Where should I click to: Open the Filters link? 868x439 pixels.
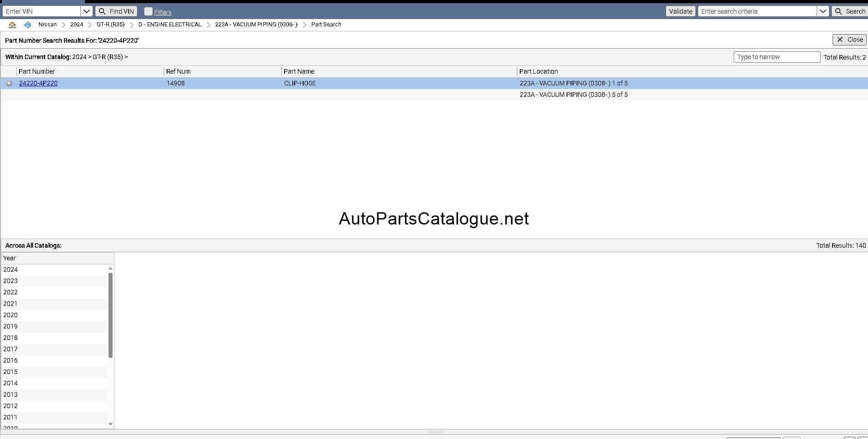click(163, 12)
